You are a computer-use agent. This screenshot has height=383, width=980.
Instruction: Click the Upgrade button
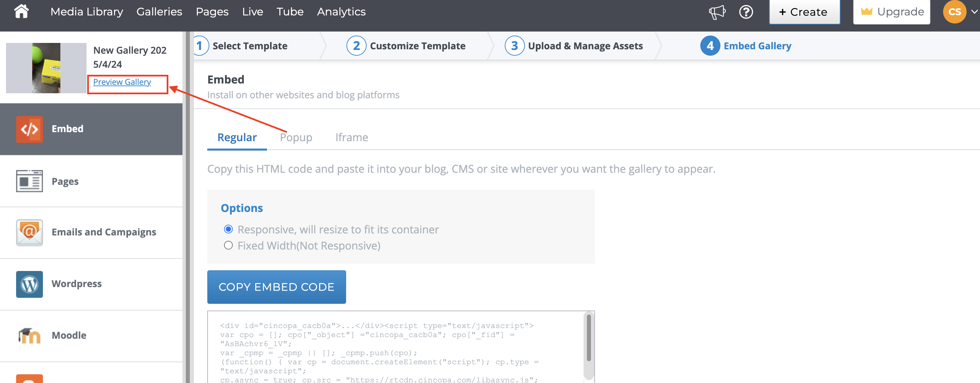tap(891, 12)
